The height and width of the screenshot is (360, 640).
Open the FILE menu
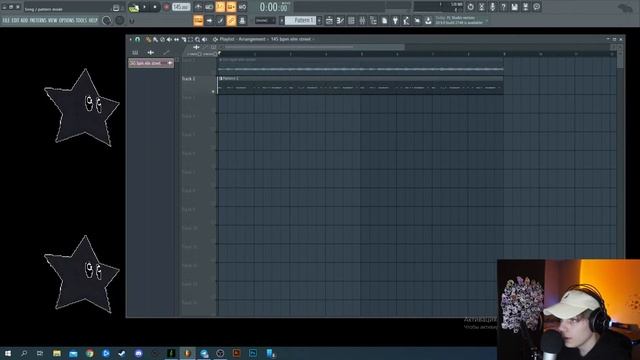click(6, 20)
